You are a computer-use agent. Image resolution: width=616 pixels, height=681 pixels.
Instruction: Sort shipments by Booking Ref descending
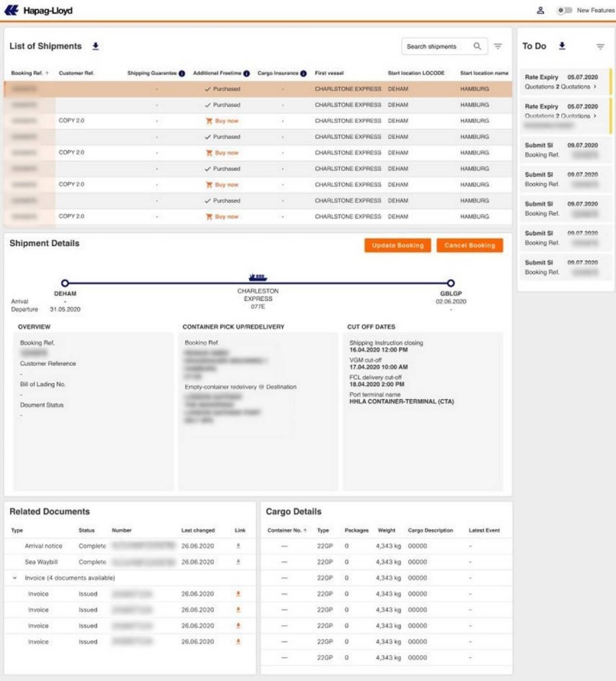46,73
